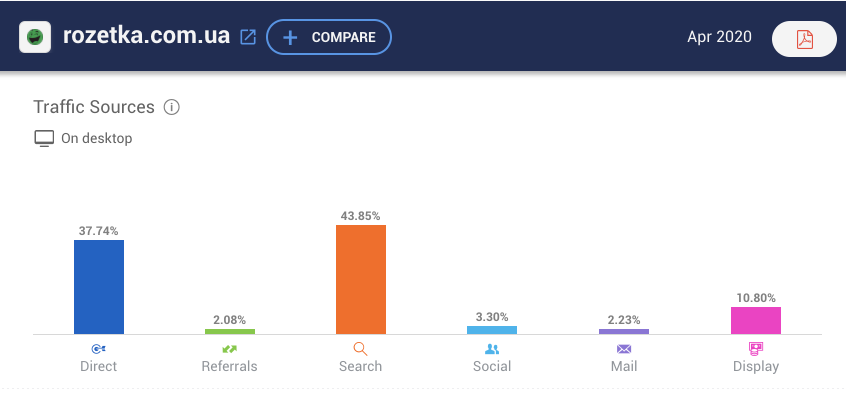
Task: Click the orange Search bar
Action: tap(361, 279)
